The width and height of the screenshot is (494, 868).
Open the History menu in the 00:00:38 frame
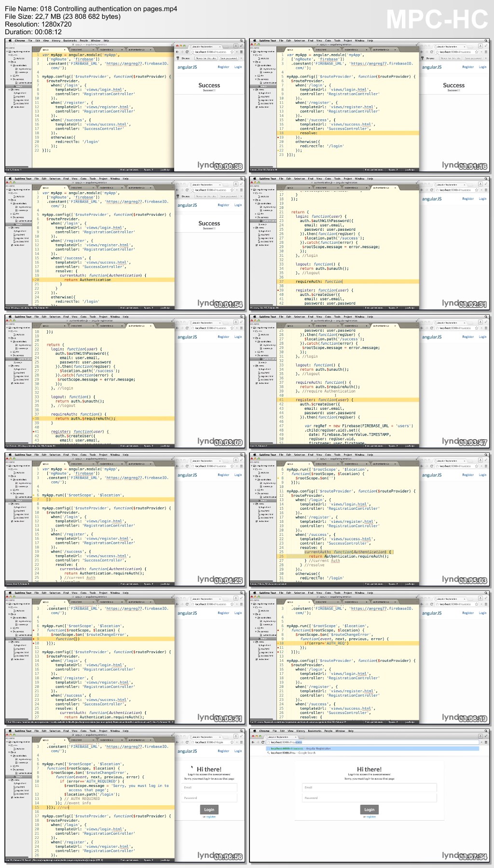point(56,41)
